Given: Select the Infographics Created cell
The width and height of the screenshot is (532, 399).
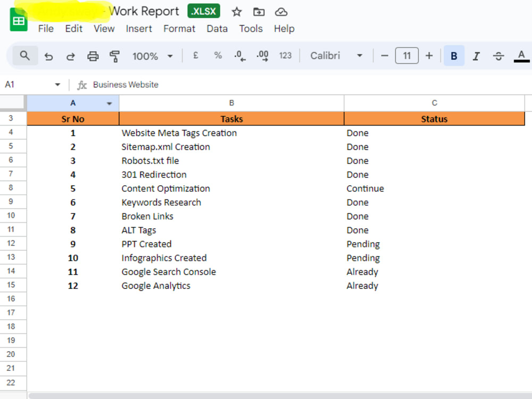Looking at the screenshot, I should [231, 258].
